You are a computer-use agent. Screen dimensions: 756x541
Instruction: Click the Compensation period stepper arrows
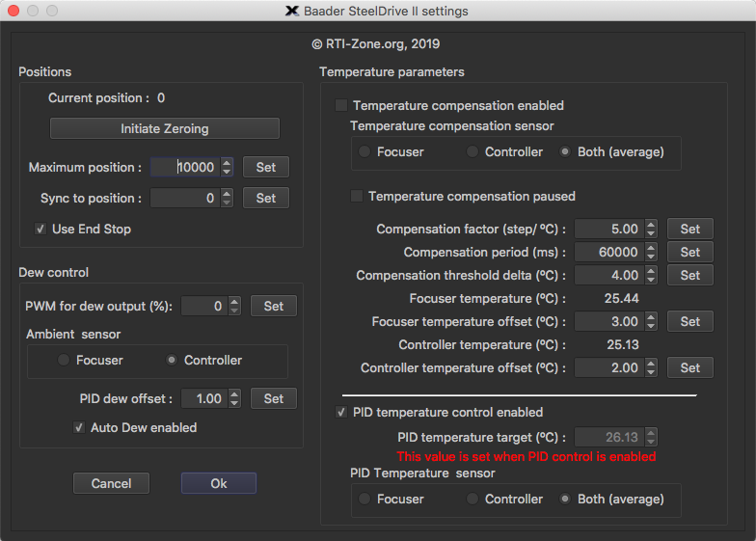[651, 253]
